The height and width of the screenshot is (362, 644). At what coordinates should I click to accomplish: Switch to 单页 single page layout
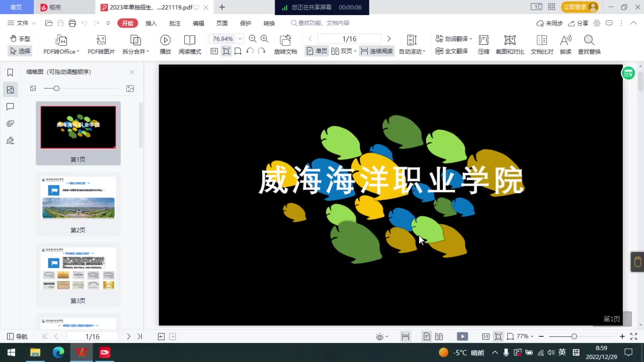pyautogui.click(x=317, y=51)
